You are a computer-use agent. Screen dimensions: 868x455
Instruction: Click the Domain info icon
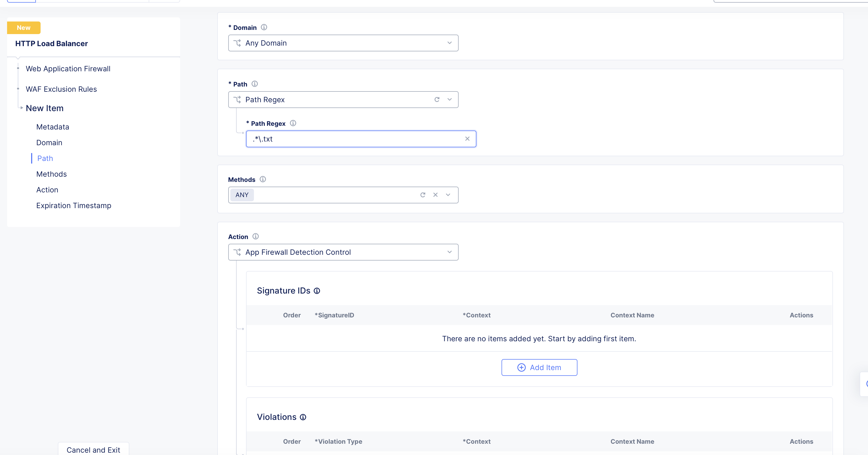coord(264,27)
